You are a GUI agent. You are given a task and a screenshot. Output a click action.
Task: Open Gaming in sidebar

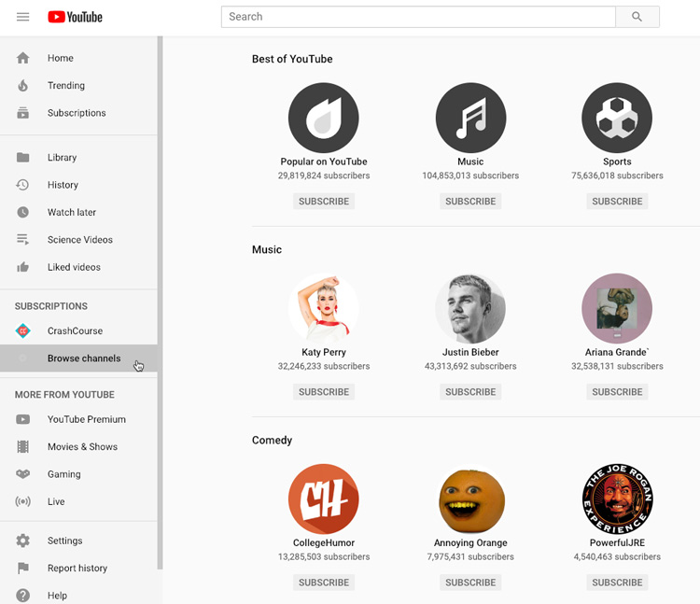point(78,474)
